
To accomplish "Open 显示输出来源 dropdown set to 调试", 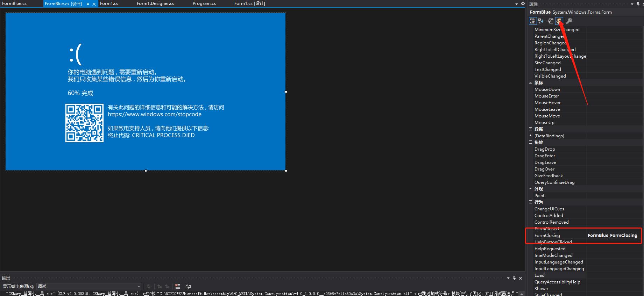I will (89, 287).
